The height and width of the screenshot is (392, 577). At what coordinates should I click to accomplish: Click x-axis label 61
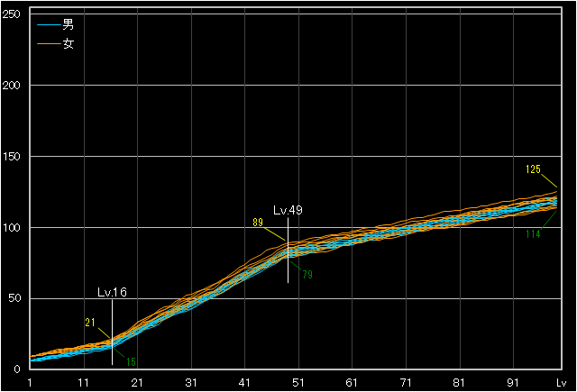click(352, 383)
